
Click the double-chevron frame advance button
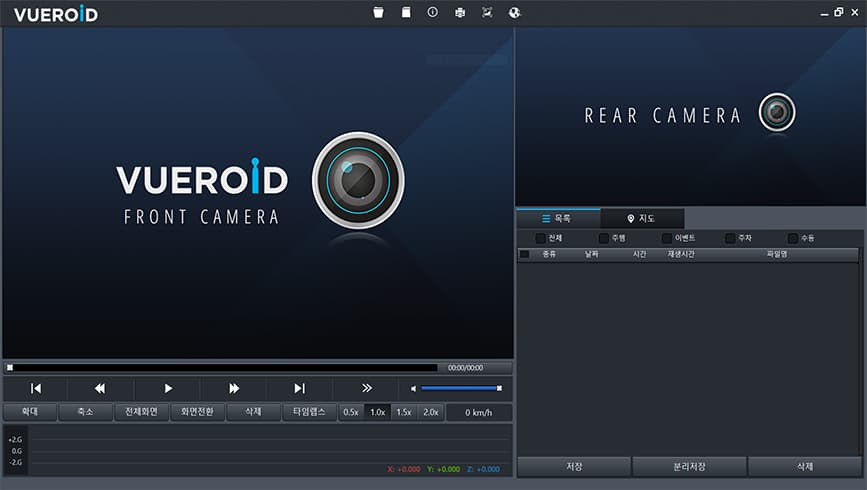pos(366,388)
